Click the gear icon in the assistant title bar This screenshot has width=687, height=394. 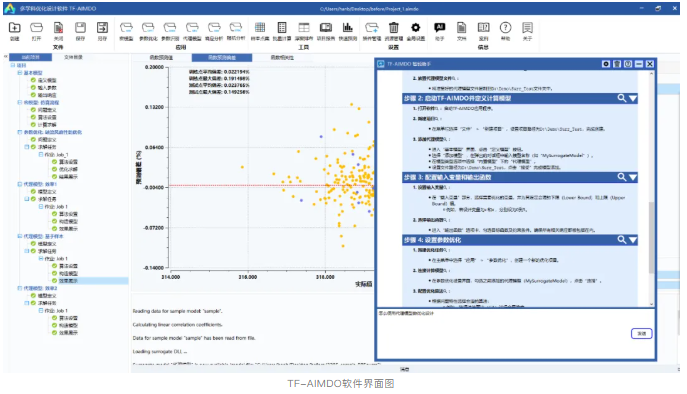pos(606,64)
